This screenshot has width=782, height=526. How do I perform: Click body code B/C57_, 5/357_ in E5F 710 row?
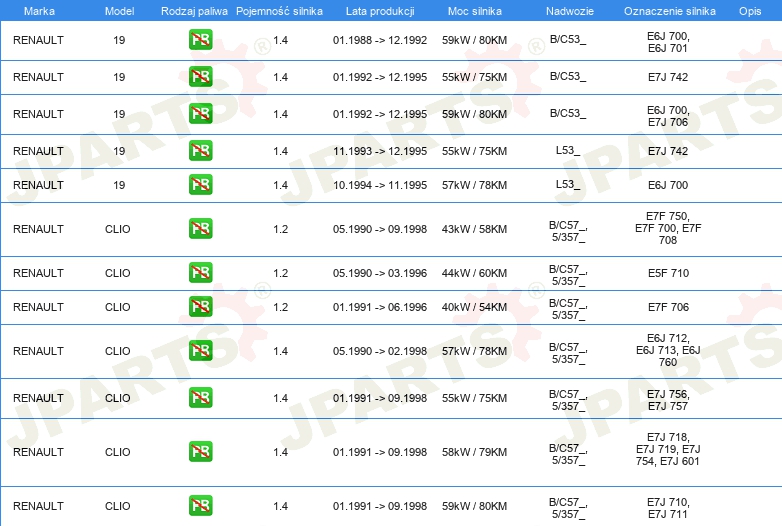568,275
